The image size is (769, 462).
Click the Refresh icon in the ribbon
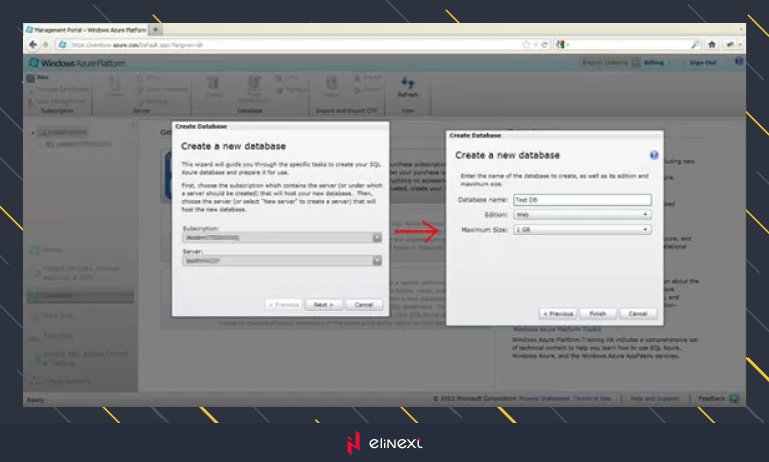[x=406, y=87]
